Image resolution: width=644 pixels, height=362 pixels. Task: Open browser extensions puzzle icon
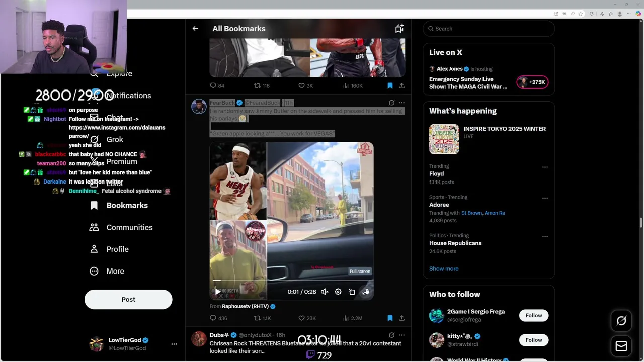[x=592, y=14]
